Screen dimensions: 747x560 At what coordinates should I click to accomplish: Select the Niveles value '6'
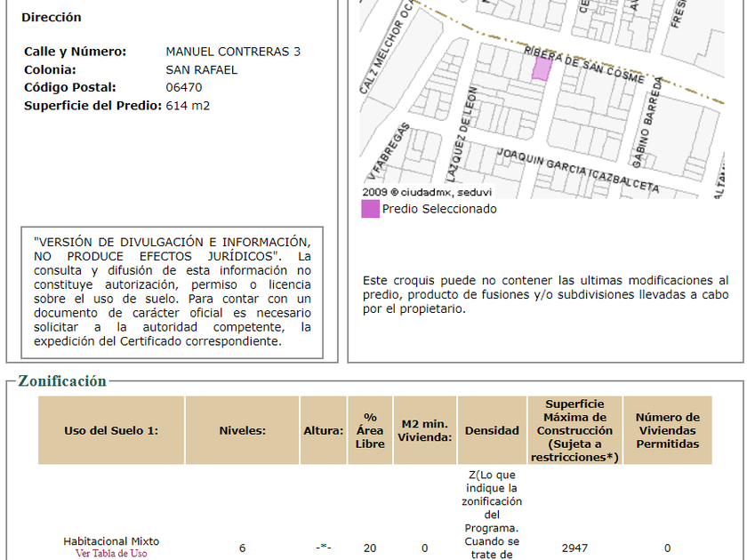[242, 548]
